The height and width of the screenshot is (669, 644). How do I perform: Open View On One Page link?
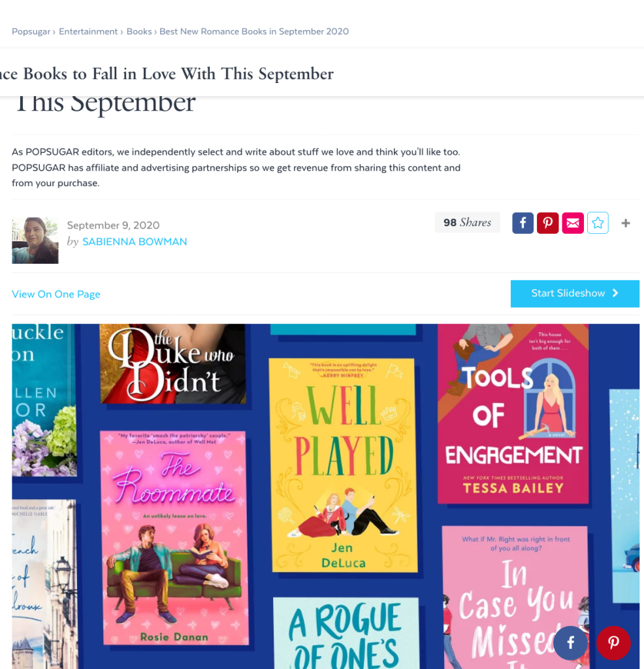coord(56,294)
